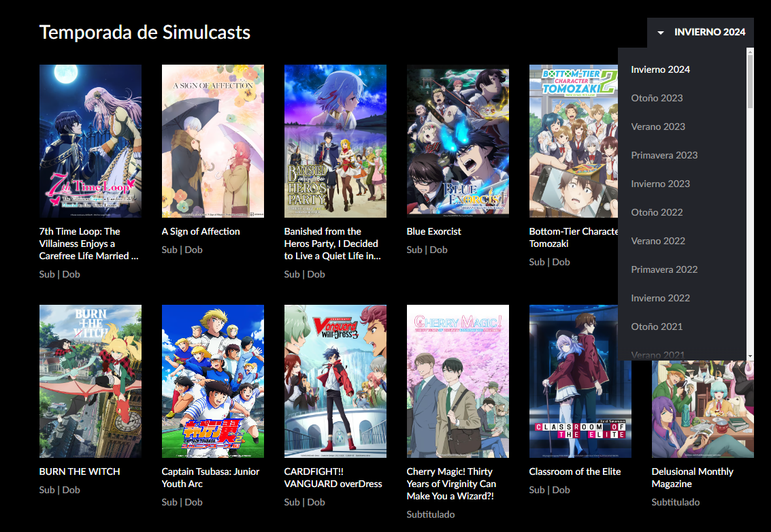This screenshot has width=771, height=532.
Task: Click Subtitulado under Delusional Monthly Magazine
Action: [676, 502]
